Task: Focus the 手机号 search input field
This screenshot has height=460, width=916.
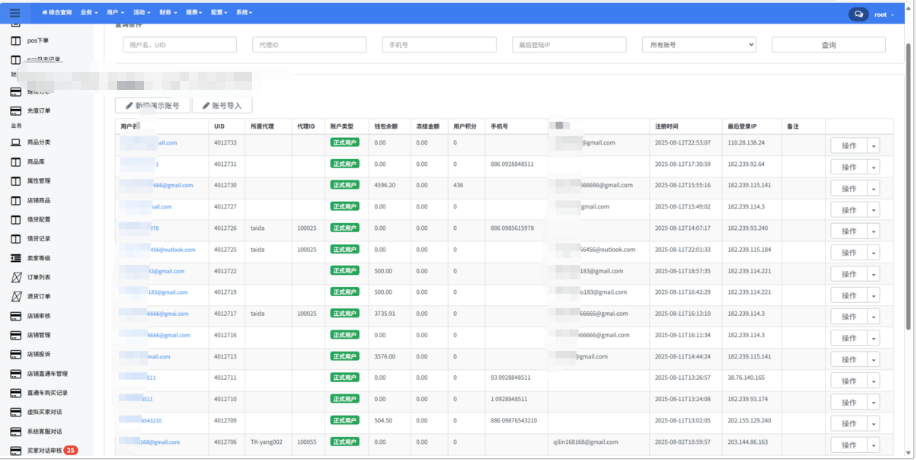Action: (438, 45)
